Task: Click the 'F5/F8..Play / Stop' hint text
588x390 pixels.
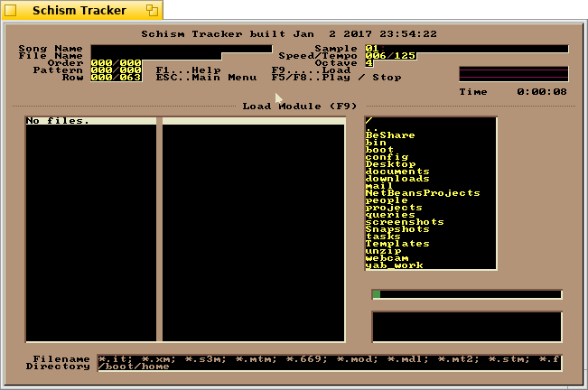Action: coord(336,78)
